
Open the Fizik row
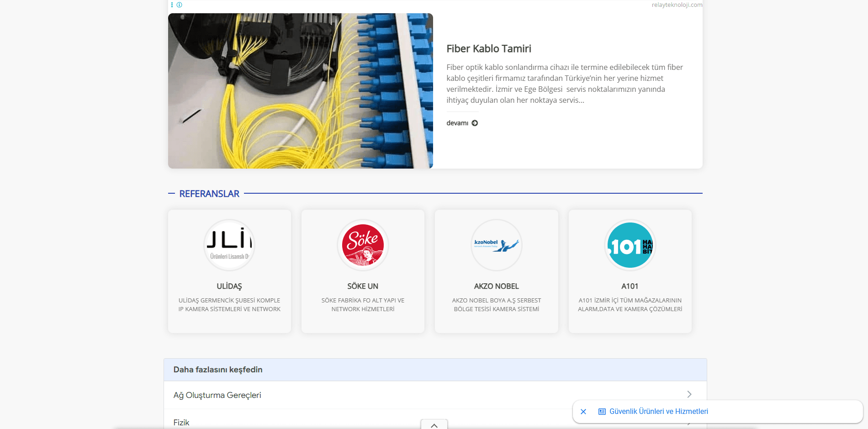click(435, 423)
